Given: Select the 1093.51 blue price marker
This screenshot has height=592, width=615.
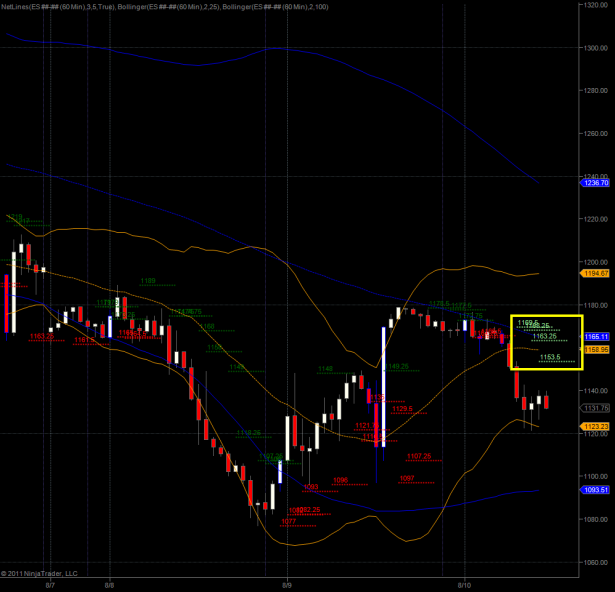Looking at the screenshot, I should (596, 490).
